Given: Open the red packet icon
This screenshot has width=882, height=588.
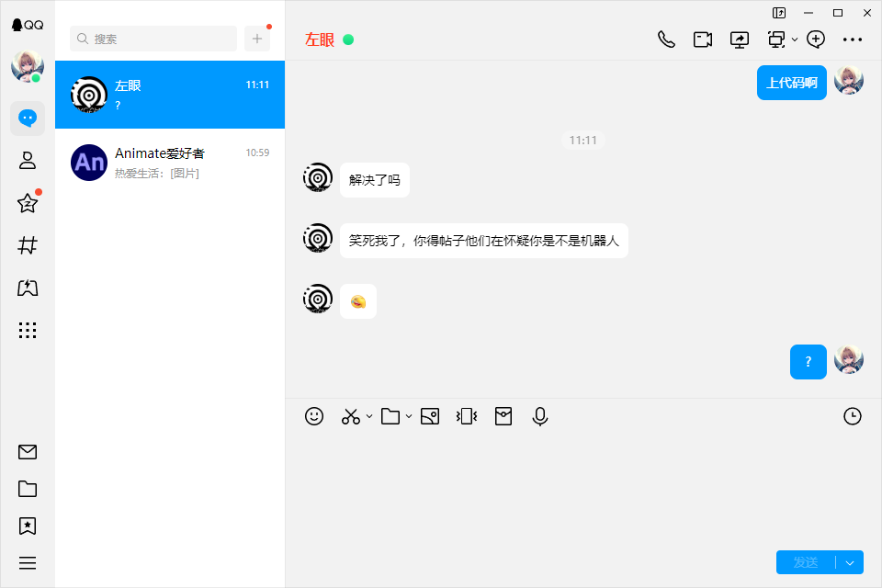Looking at the screenshot, I should pyautogui.click(x=503, y=416).
